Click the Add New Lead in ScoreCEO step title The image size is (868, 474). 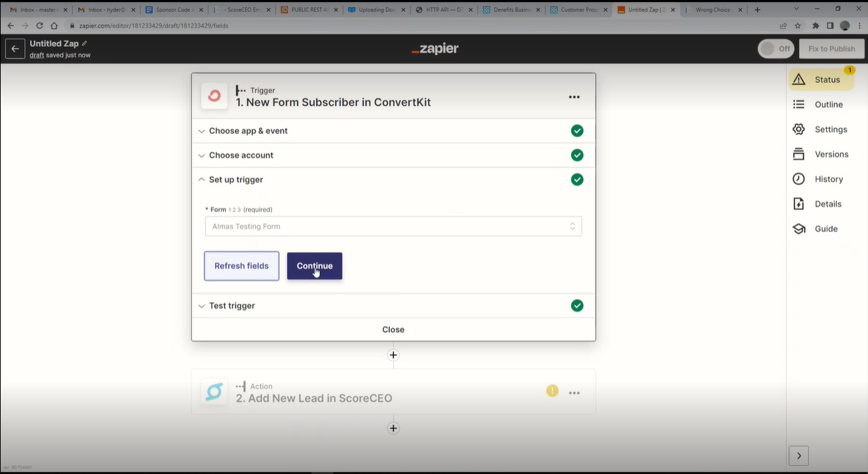314,398
